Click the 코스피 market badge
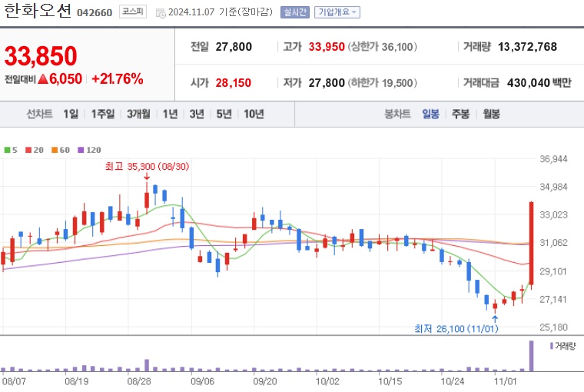This screenshot has width=584, height=392. tap(133, 12)
